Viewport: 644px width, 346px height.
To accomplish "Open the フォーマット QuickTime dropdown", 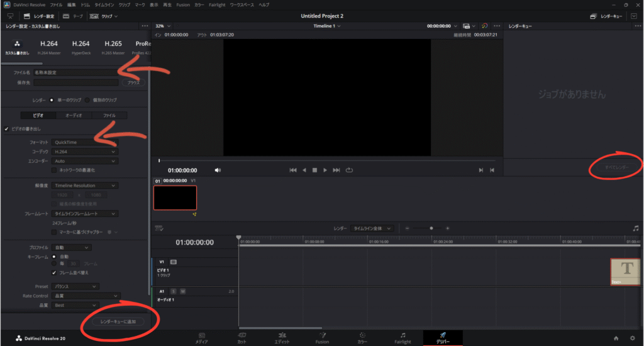I will coord(85,142).
